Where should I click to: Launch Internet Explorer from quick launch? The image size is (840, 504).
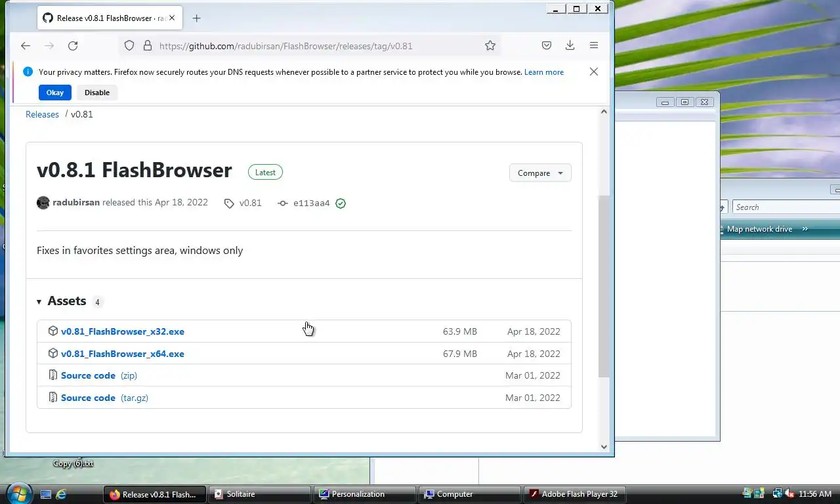[x=61, y=494]
